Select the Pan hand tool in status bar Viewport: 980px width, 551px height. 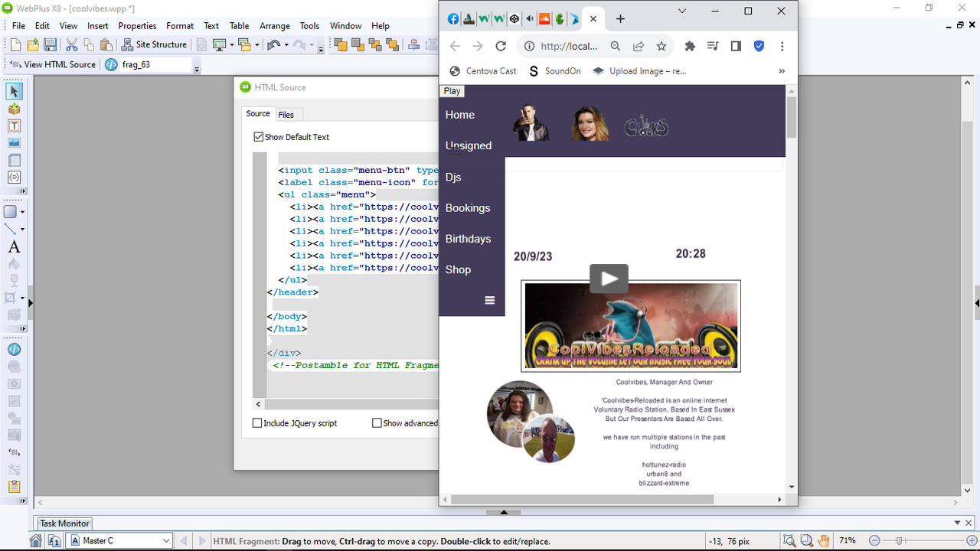click(823, 540)
